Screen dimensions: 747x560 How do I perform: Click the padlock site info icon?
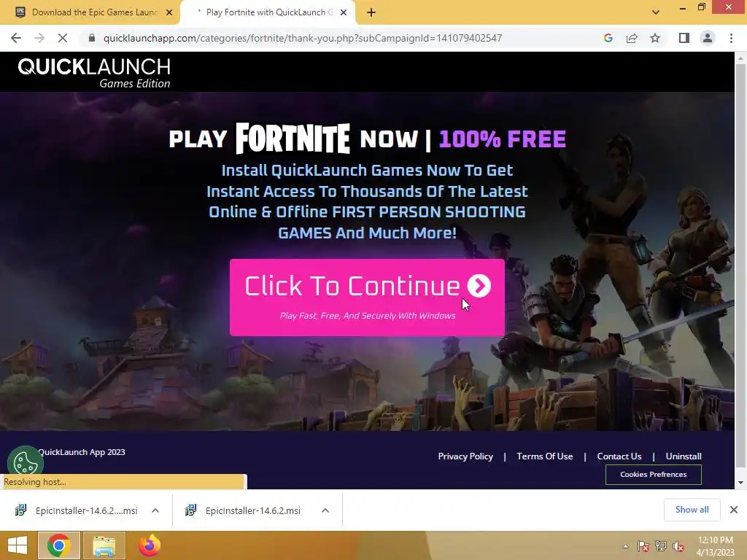92,38
